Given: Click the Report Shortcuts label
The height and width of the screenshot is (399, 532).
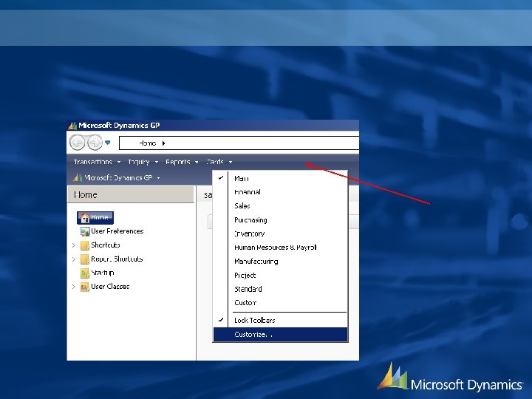Looking at the screenshot, I should click(117, 259).
